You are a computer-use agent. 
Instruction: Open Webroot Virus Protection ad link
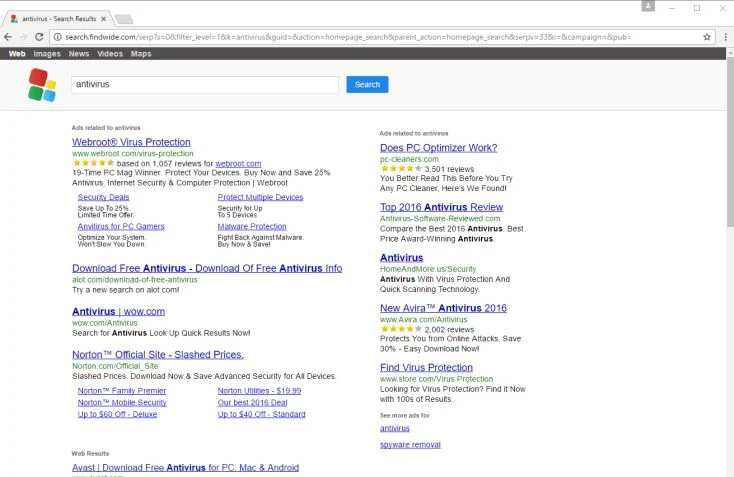click(x=131, y=142)
